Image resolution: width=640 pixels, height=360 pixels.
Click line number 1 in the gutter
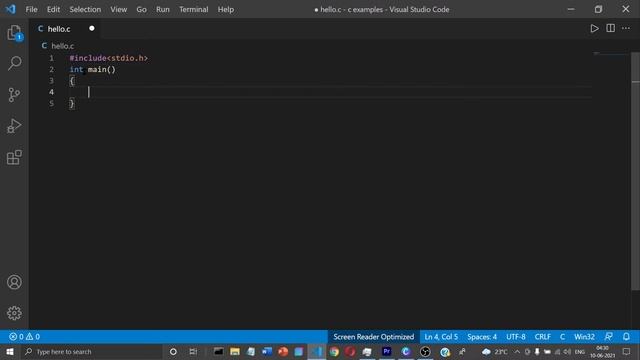coord(51,58)
